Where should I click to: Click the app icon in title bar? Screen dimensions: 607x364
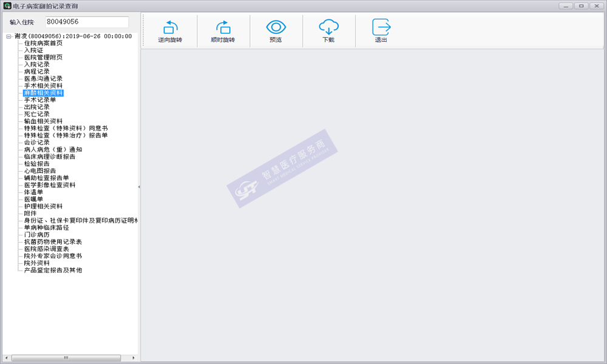click(7, 6)
